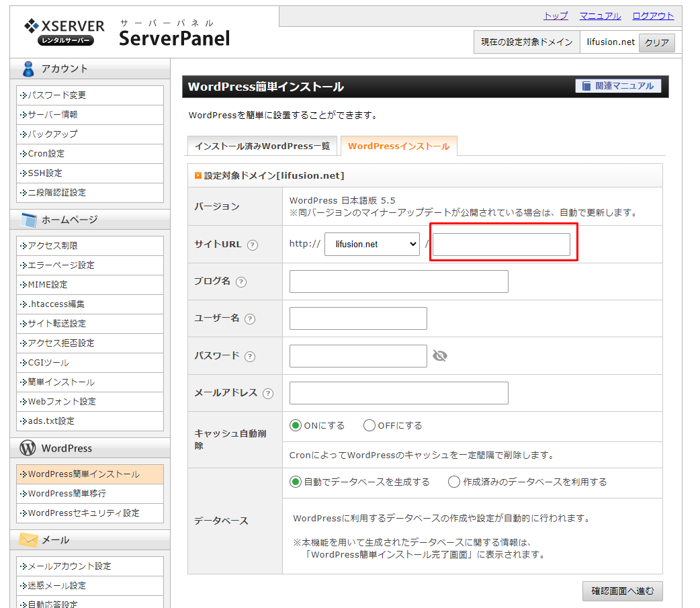Image resolution: width=700 pixels, height=608 pixels.
Task: Open メールアカウント設定 in sidebar
Action: 90,566
